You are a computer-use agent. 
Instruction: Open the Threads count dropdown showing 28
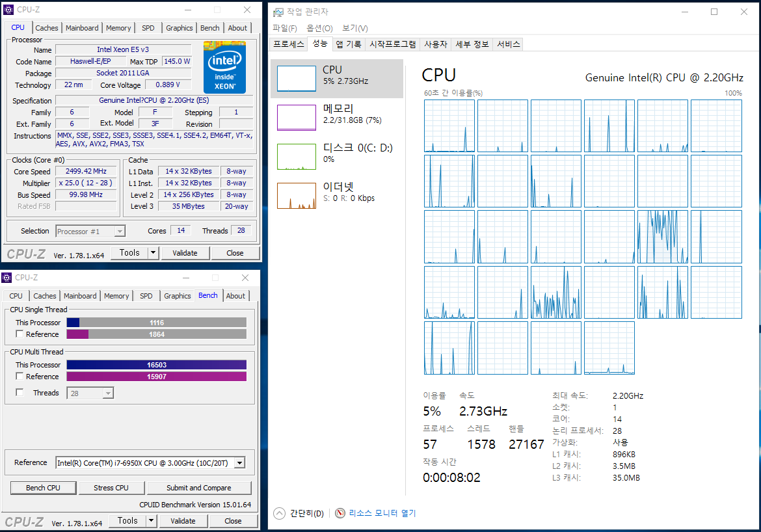coord(108,393)
